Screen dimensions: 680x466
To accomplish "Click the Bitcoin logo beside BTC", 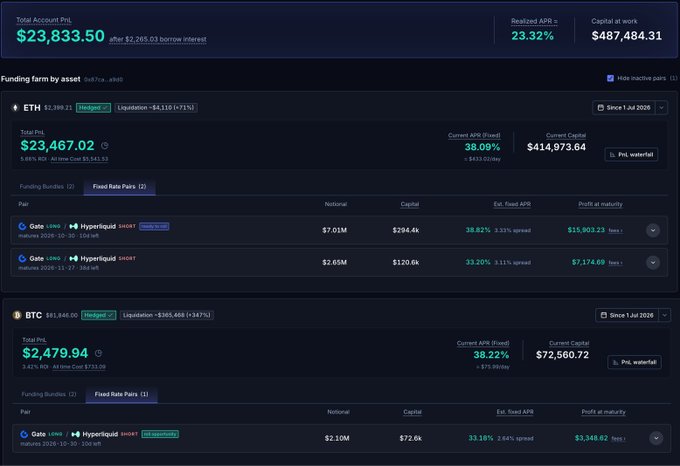I will point(17,315).
